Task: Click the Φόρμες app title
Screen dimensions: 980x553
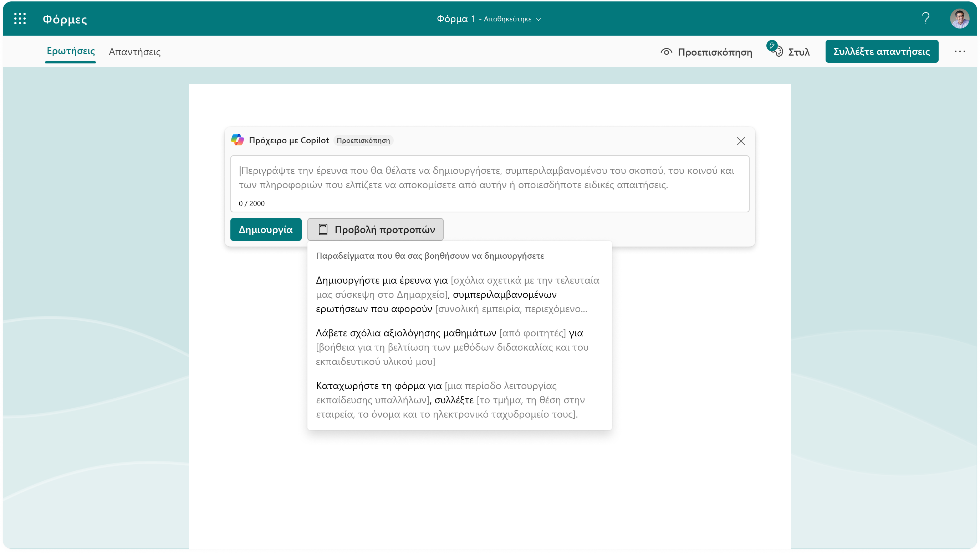Action: click(x=65, y=19)
